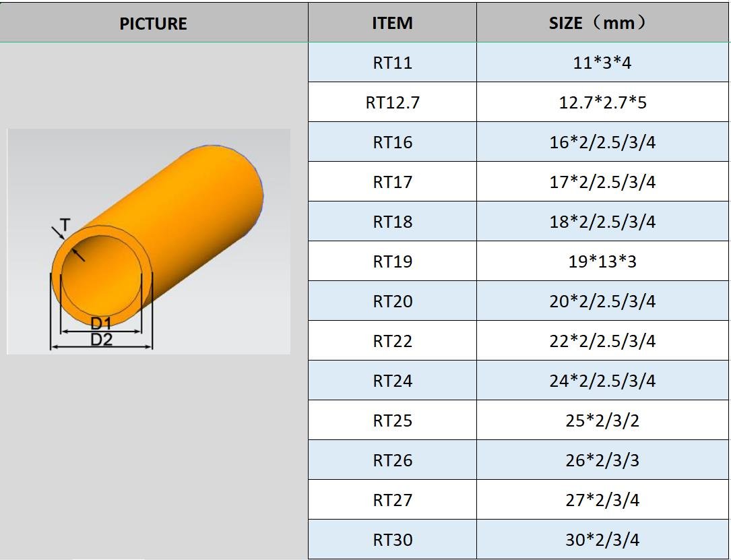Select the PICTURE column header
731x560 pixels.
tap(153, 24)
